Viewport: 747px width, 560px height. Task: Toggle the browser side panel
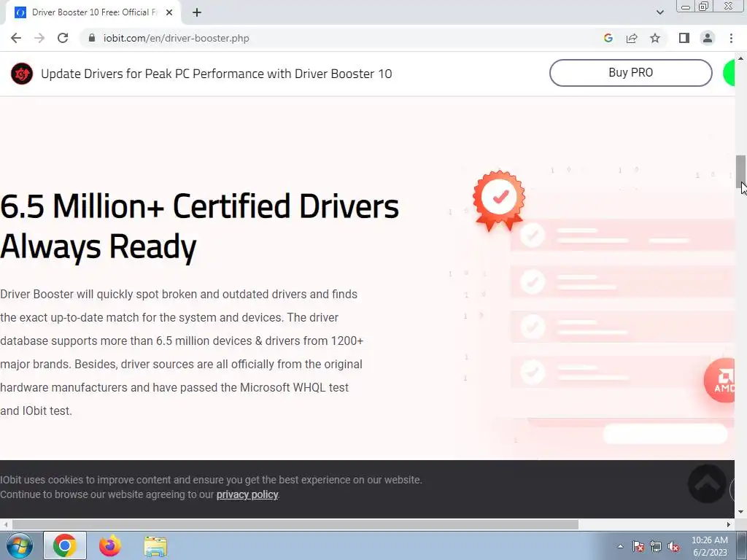pos(684,38)
